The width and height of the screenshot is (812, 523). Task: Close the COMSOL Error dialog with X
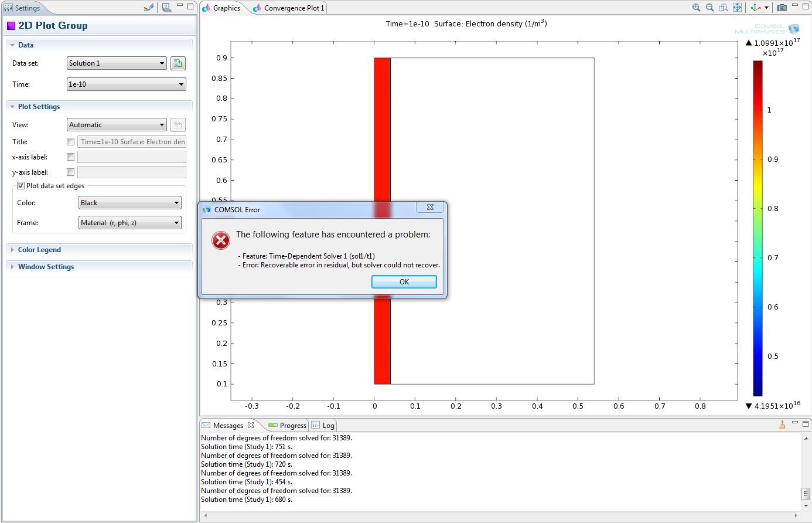(x=430, y=208)
